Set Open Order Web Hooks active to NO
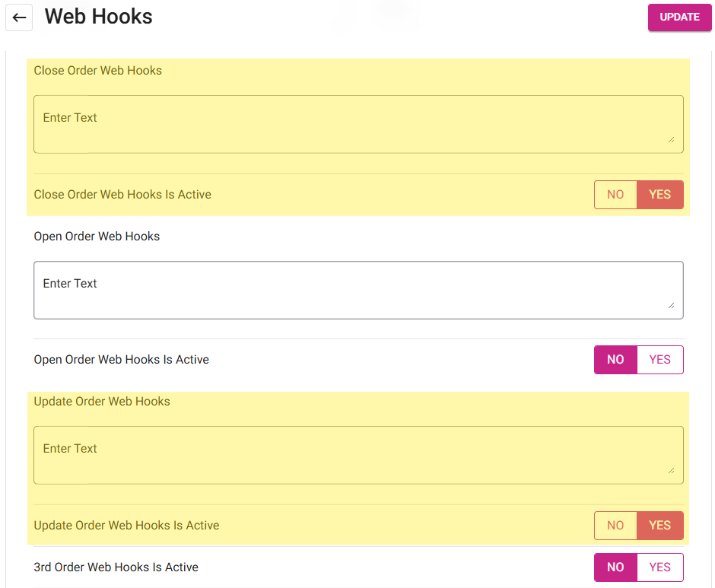The width and height of the screenshot is (715, 588). tap(615, 360)
